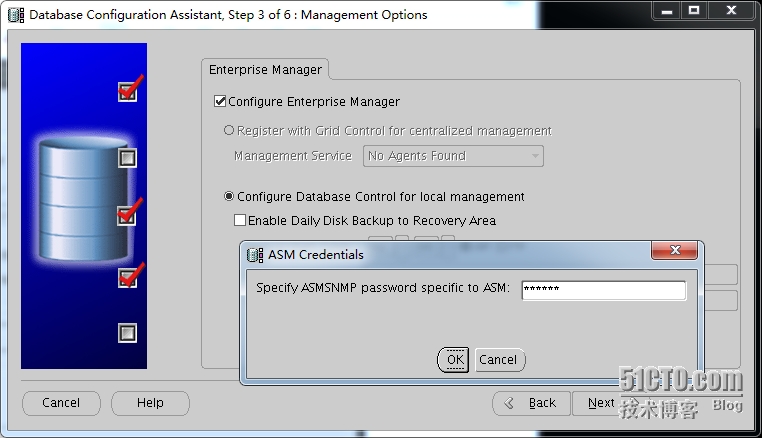Click the third red-checked step box on the cylinder
Viewport: 762px width, 438px height.
tap(126, 215)
